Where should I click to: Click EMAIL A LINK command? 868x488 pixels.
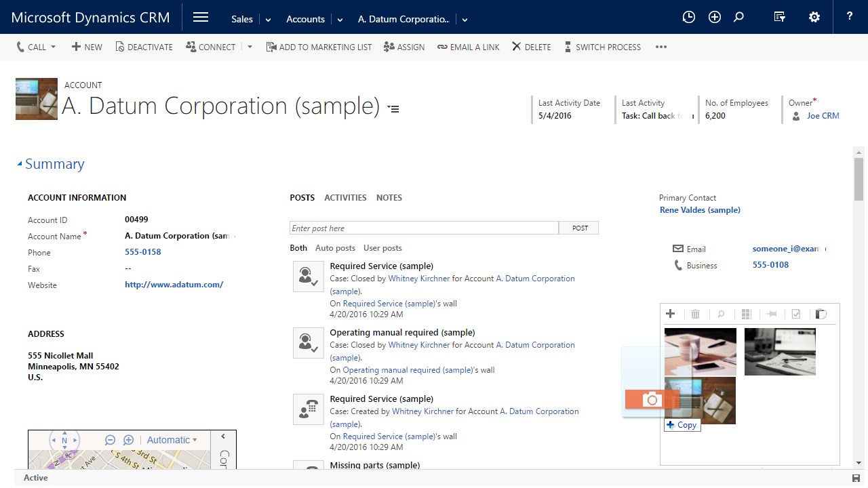tap(469, 47)
